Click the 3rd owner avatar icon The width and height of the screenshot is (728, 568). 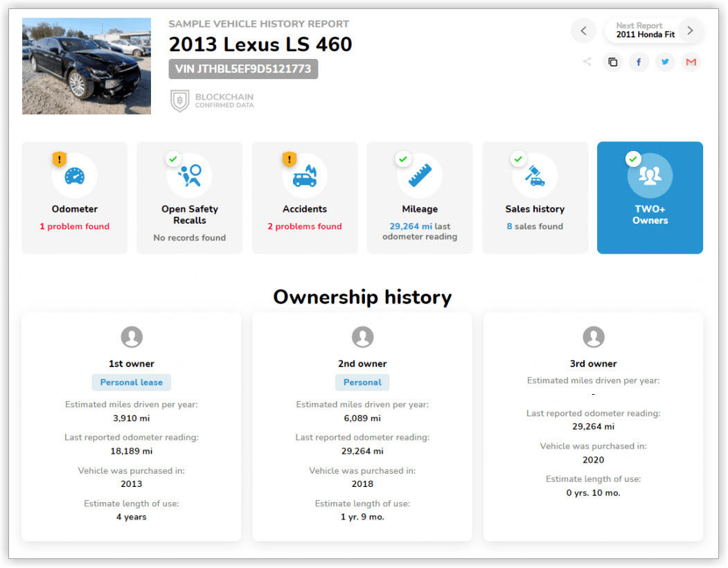[594, 337]
